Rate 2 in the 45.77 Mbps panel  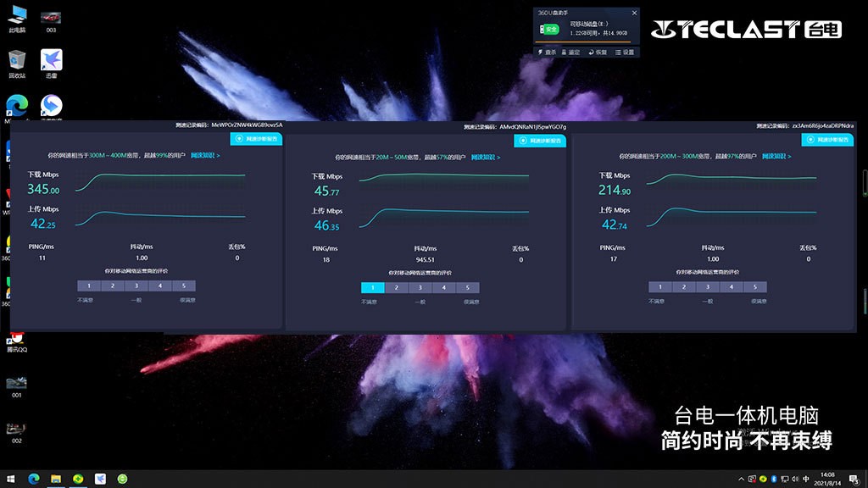click(x=397, y=287)
